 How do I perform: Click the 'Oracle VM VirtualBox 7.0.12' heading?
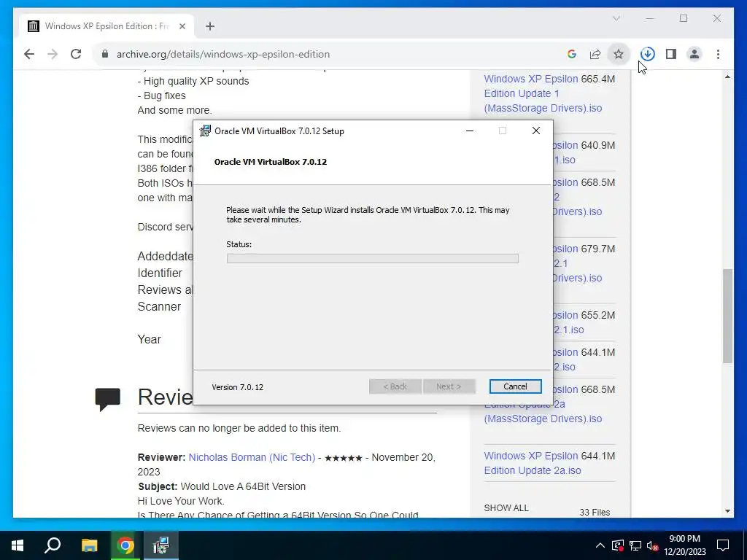pyautogui.click(x=271, y=162)
